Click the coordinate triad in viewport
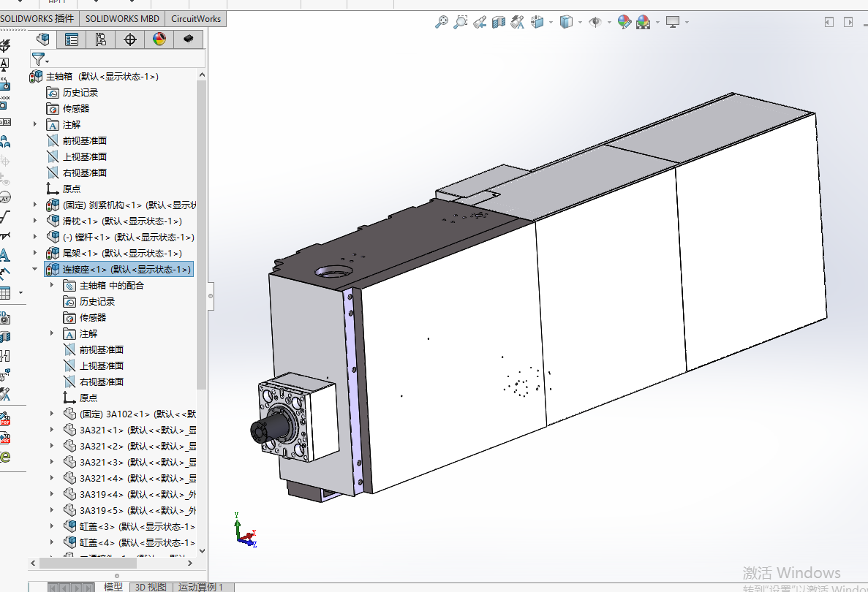 pyautogui.click(x=245, y=531)
